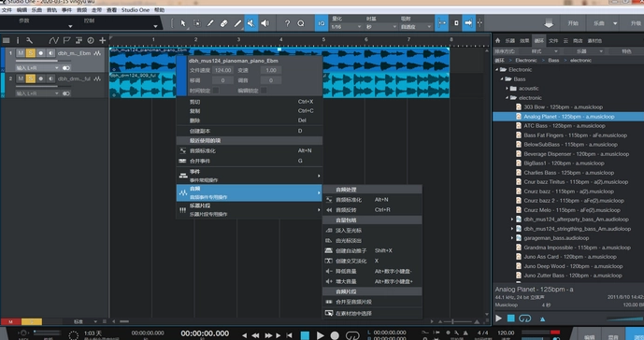Click the 文件速度 124.00 tempo field
Screen dimensions: 644x340
223,70
